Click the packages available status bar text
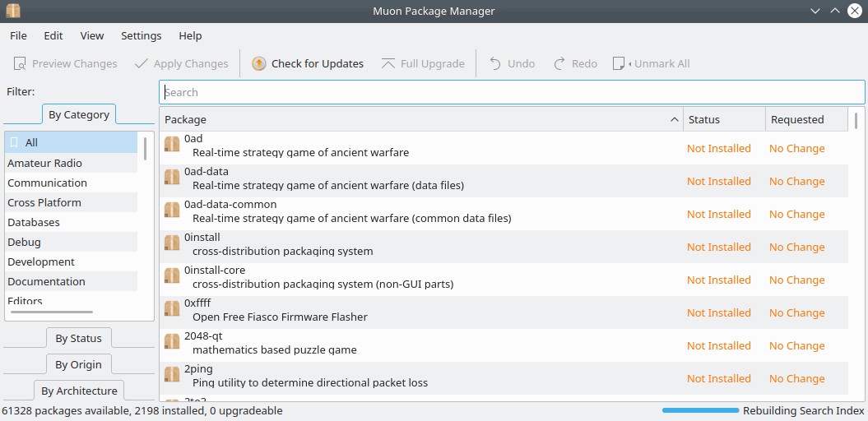The image size is (868, 421). (x=142, y=410)
